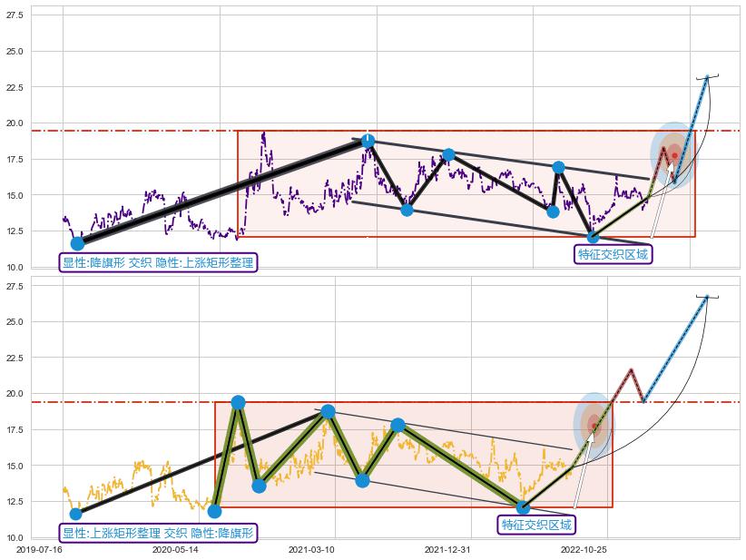Click the 显性:上涨矩形整理 annotation box in bottom chart
The image size is (746, 560).
point(158,533)
